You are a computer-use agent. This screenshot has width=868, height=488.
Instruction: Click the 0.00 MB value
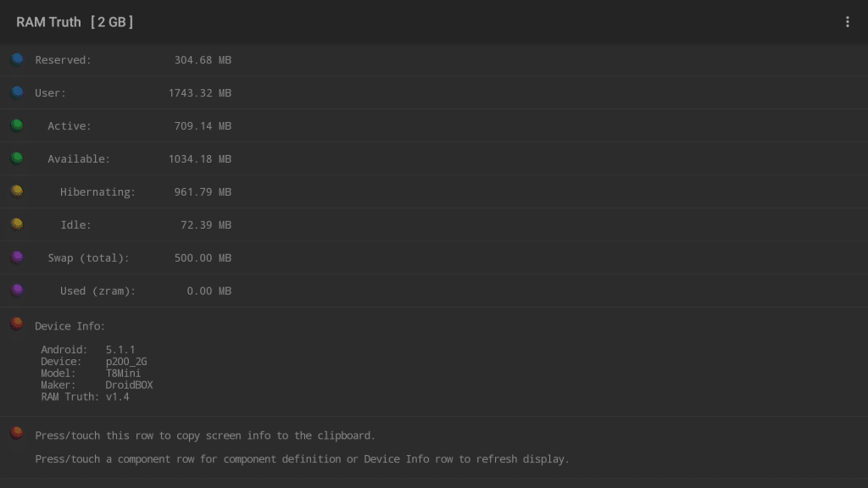(x=209, y=291)
